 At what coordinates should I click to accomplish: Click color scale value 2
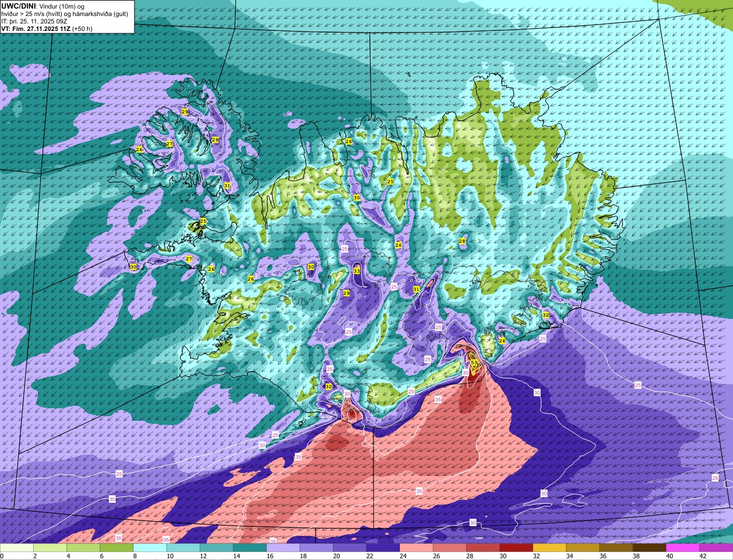pos(35,556)
